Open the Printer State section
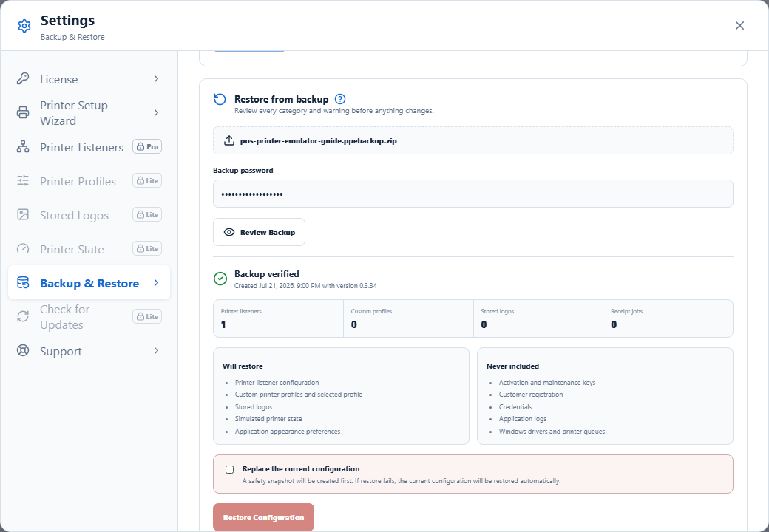Image resolution: width=769 pixels, height=532 pixels. pos(89,249)
